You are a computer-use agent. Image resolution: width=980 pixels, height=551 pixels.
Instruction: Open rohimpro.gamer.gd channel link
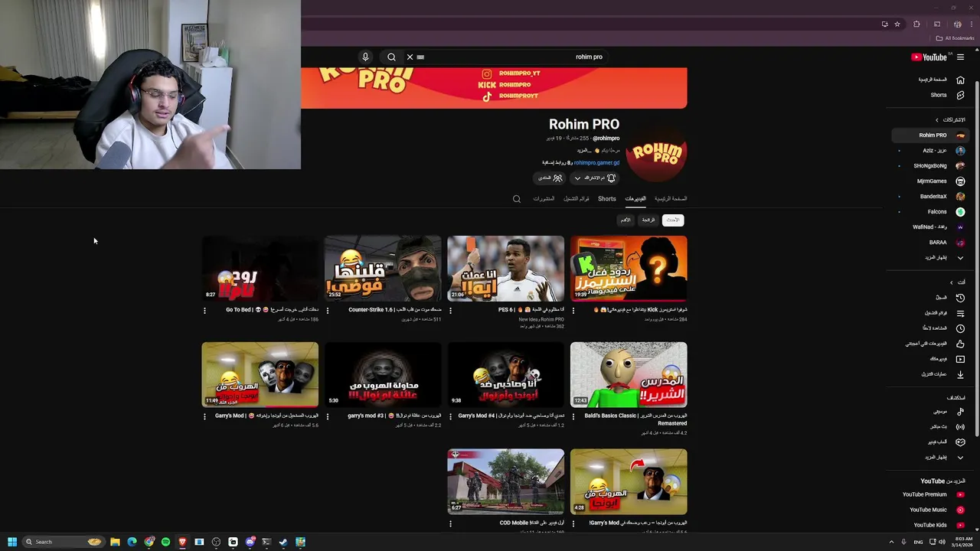click(x=596, y=162)
